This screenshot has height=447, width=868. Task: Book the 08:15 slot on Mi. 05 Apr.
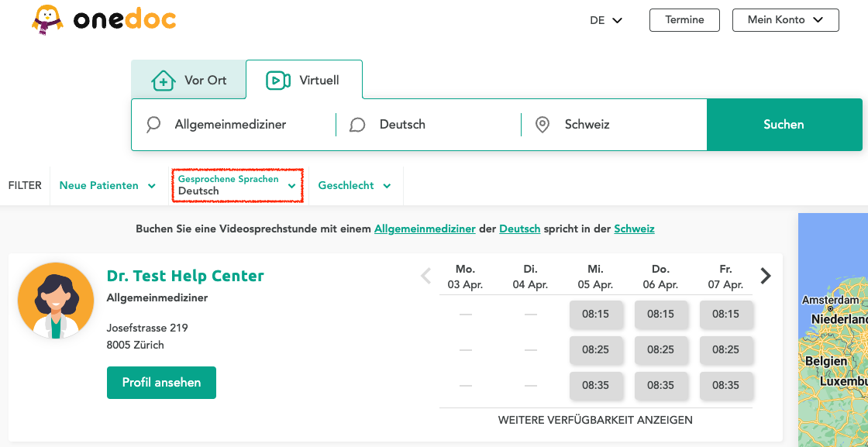point(595,315)
